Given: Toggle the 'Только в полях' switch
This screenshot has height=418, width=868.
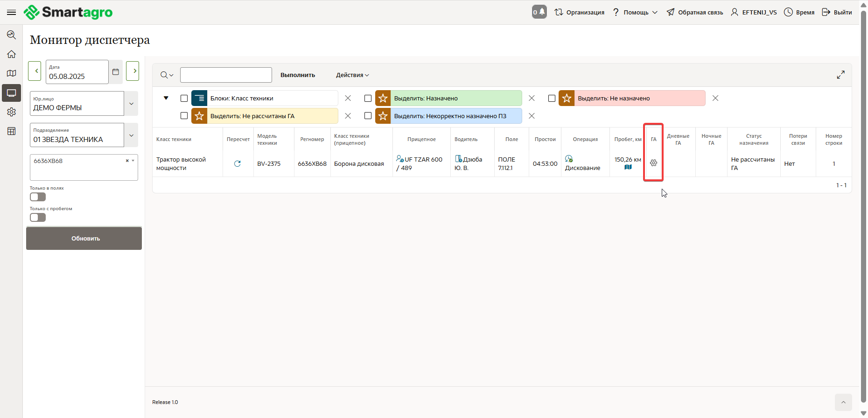Looking at the screenshot, I should point(38,197).
